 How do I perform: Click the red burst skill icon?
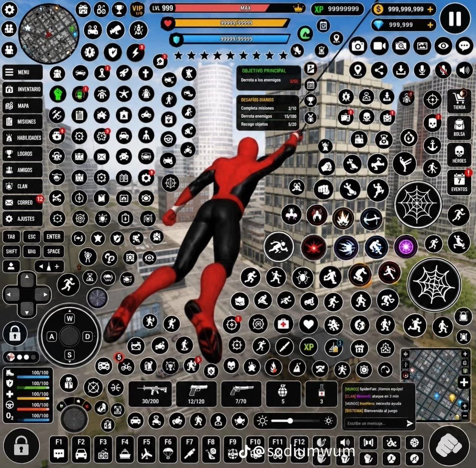point(313,247)
